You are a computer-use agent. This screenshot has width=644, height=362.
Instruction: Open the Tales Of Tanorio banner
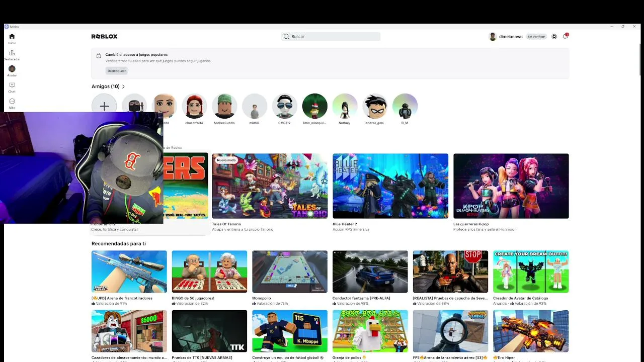[270, 186]
